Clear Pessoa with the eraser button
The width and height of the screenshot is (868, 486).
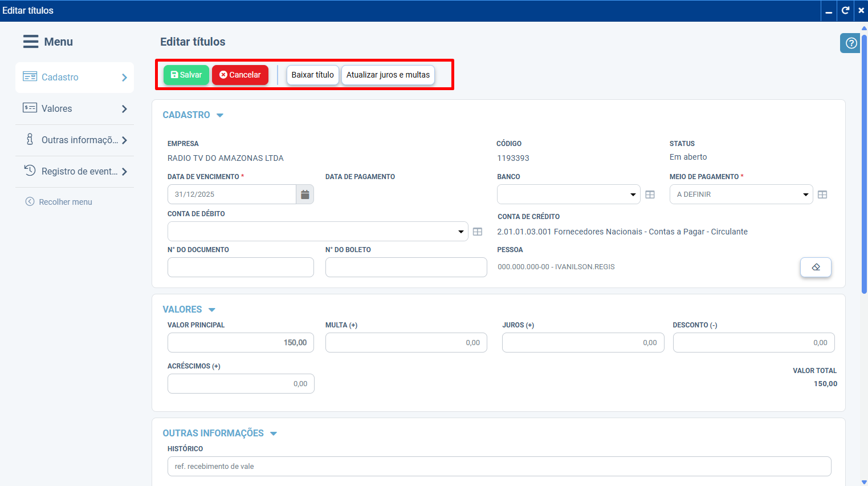(x=816, y=267)
